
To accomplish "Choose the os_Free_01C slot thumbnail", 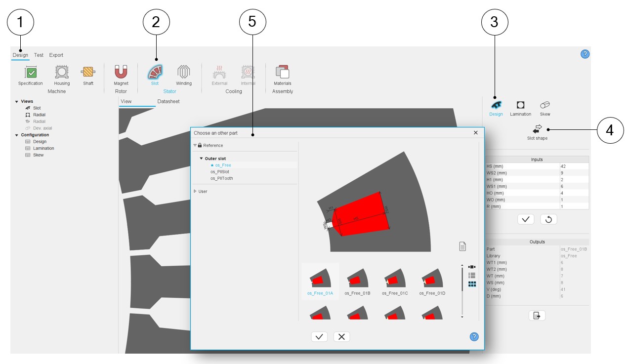I will coord(395,282).
